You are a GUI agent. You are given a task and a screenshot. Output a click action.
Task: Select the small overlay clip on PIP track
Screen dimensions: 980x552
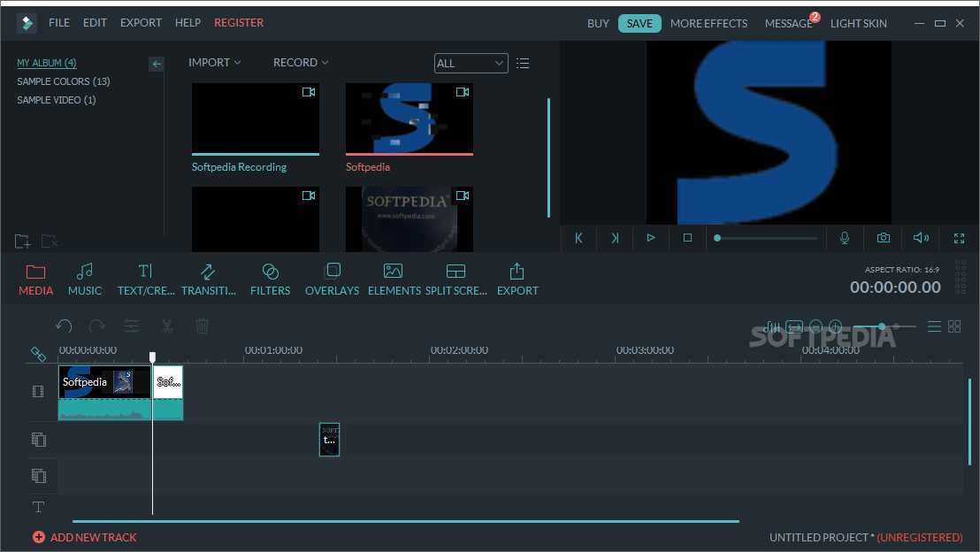(329, 440)
